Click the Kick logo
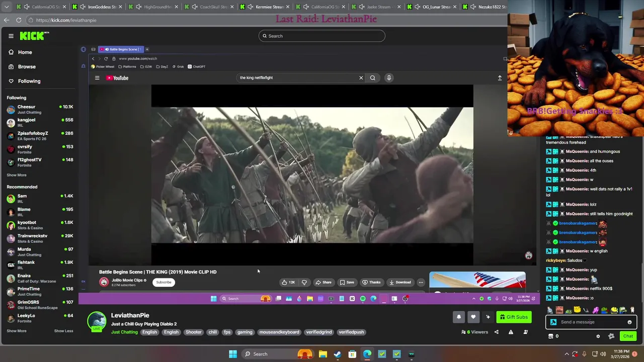 pyautogui.click(x=34, y=36)
